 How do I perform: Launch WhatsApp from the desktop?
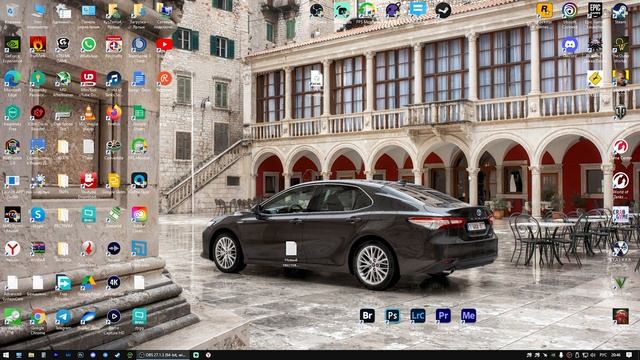pos(88,44)
